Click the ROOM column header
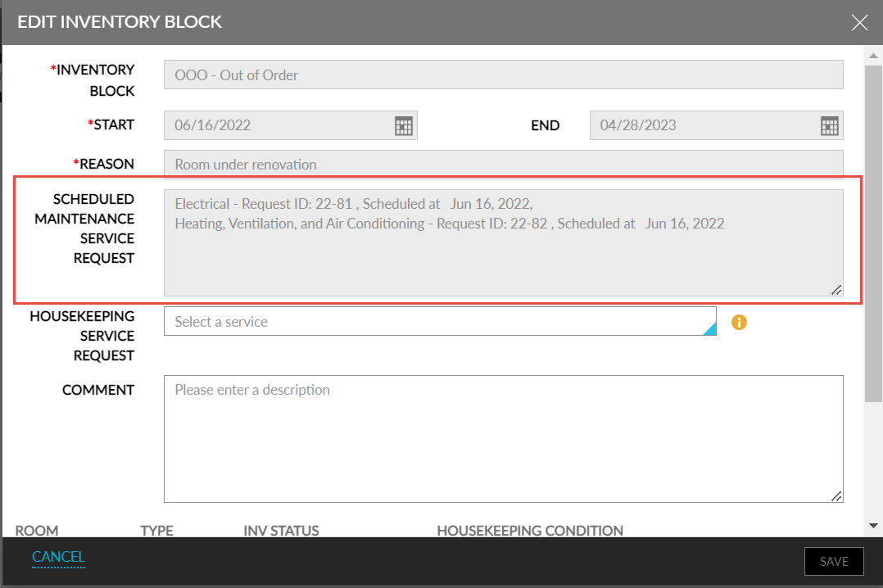Screen dimensions: 883x588 pyautogui.click(x=37, y=531)
